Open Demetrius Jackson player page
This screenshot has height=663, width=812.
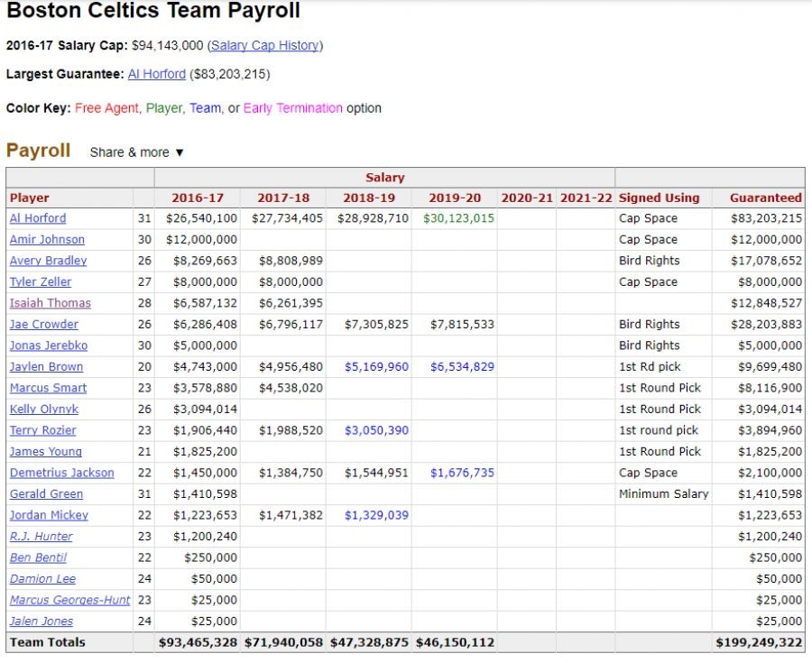(x=61, y=473)
